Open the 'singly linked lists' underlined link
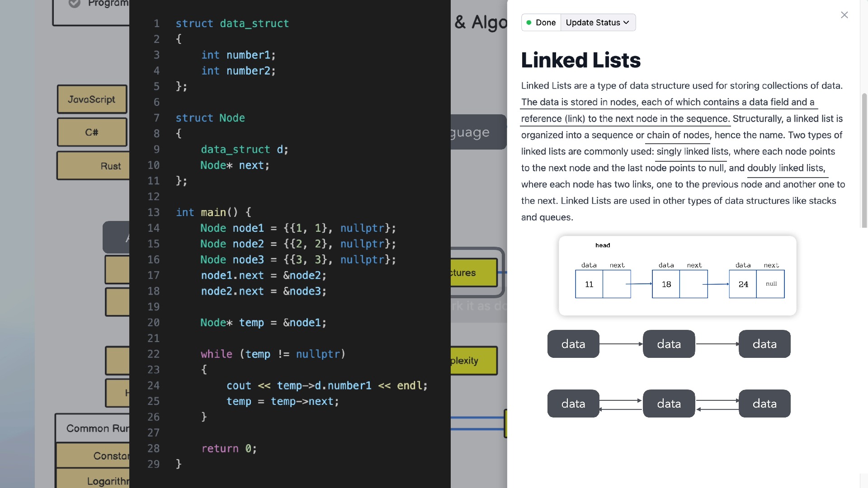Viewport: 868px width, 488px height. click(692, 152)
